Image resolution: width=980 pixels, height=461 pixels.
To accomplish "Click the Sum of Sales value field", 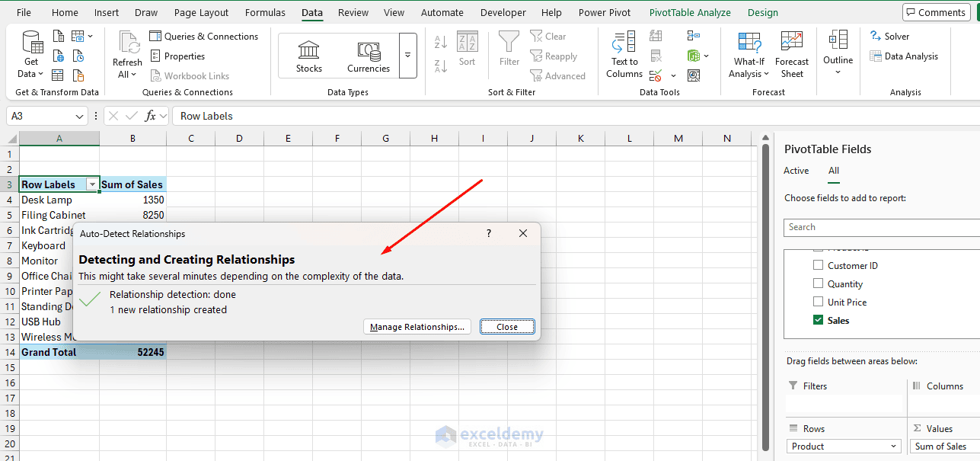I will (x=944, y=447).
